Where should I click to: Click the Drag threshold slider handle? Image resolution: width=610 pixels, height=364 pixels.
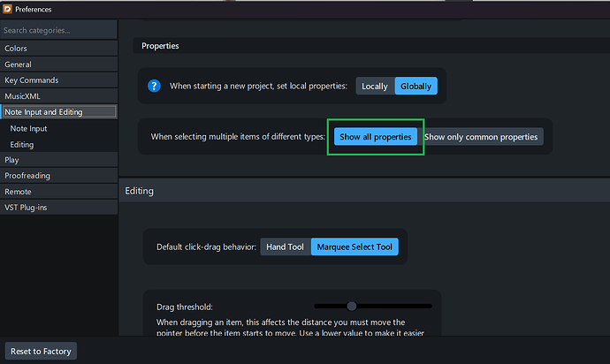click(x=352, y=306)
